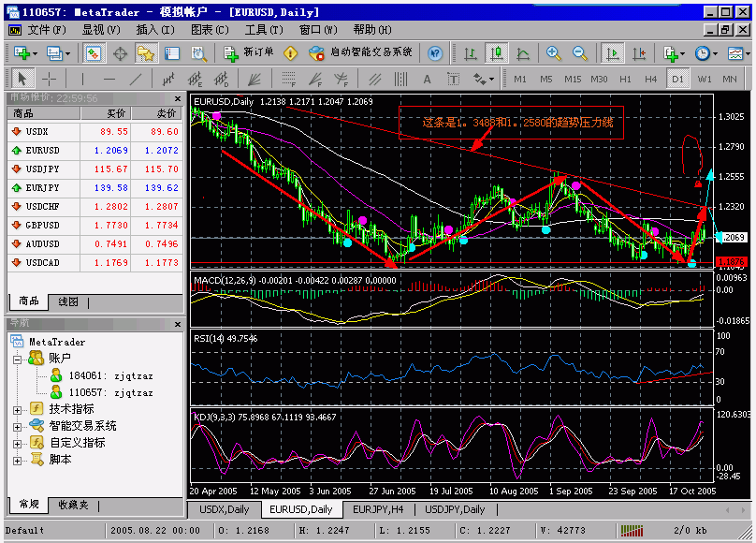Toggle chart auto scroll
The image size is (756, 543).
coord(612,53)
